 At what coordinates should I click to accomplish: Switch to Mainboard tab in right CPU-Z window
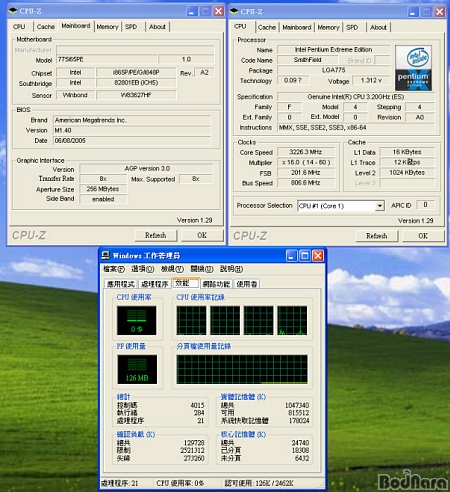click(x=297, y=27)
